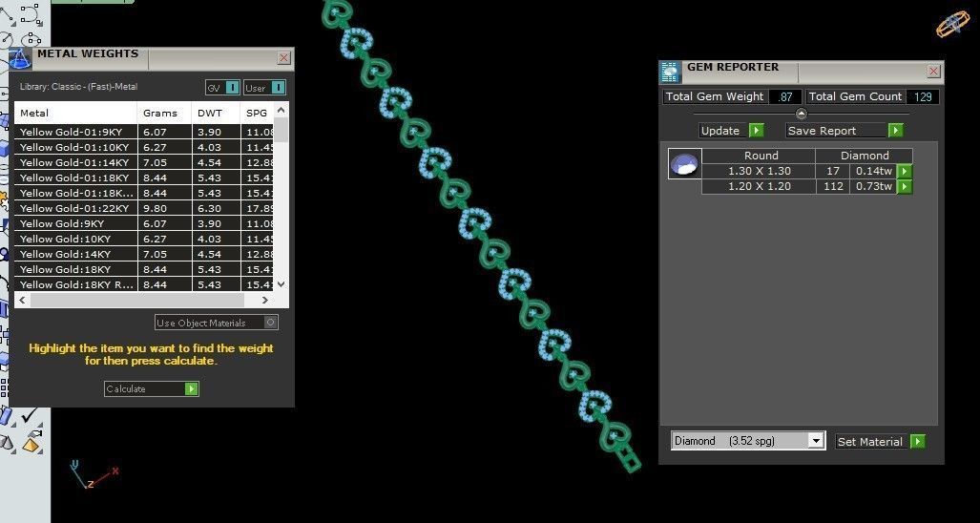
Task: Select the Yellow Gold-01:22KY row
Action: [x=144, y=208]
